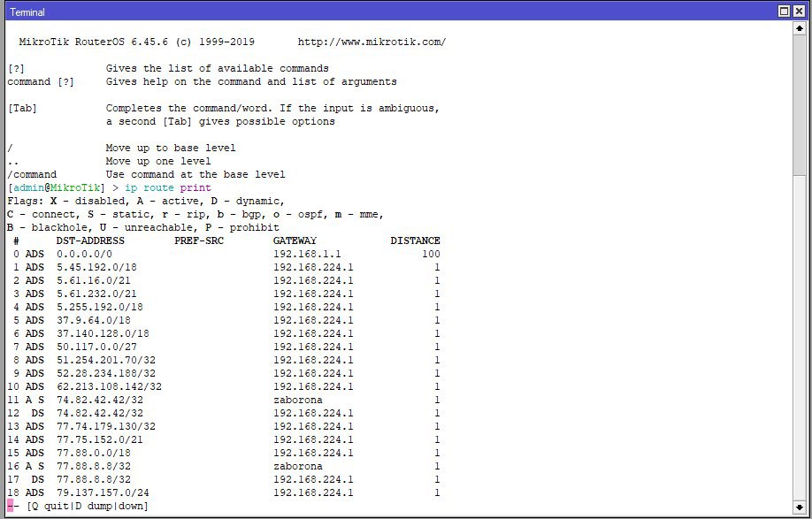Click the '/command' help entry
This screenshot has width=812, height=519.
point(32,174)
